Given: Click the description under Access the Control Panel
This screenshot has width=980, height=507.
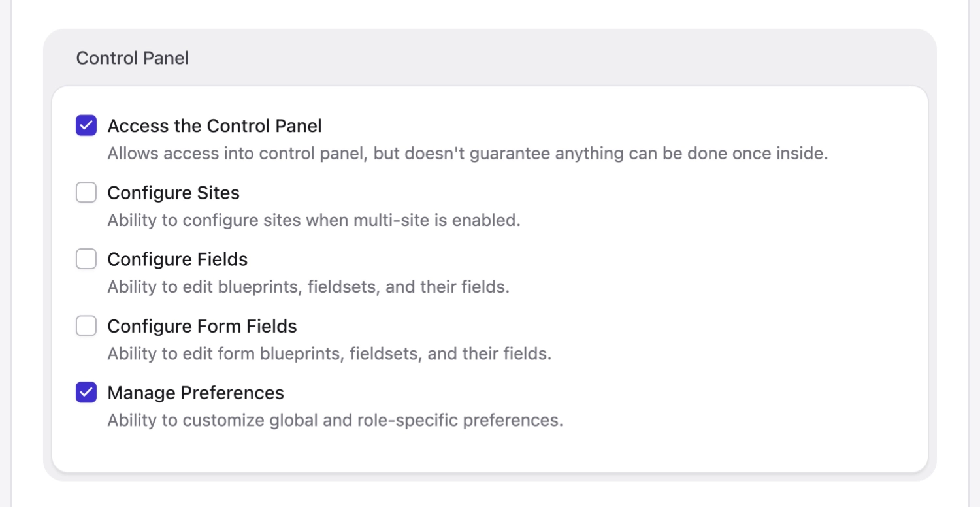Looking at the screenshot, I should coord(468,153).
